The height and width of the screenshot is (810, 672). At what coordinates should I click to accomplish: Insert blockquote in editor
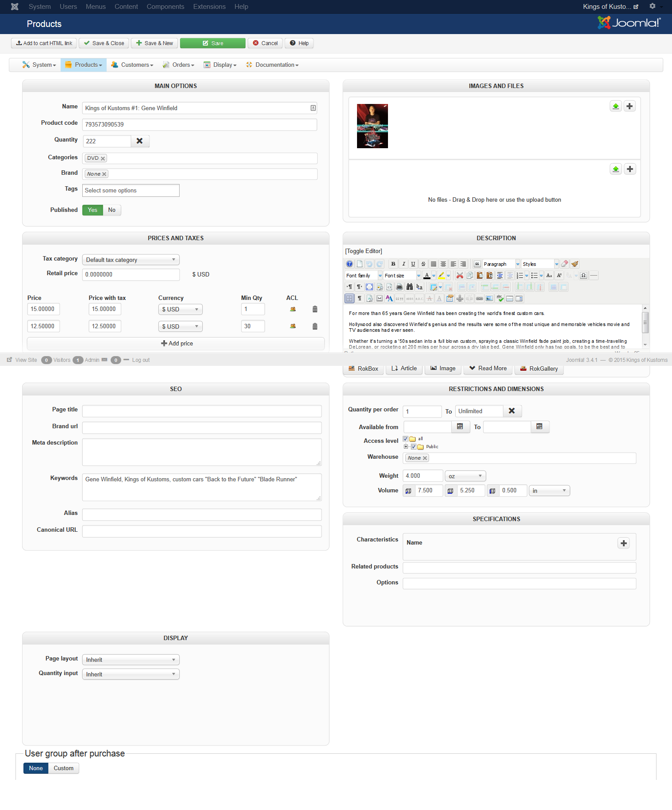tap(477, 264)
